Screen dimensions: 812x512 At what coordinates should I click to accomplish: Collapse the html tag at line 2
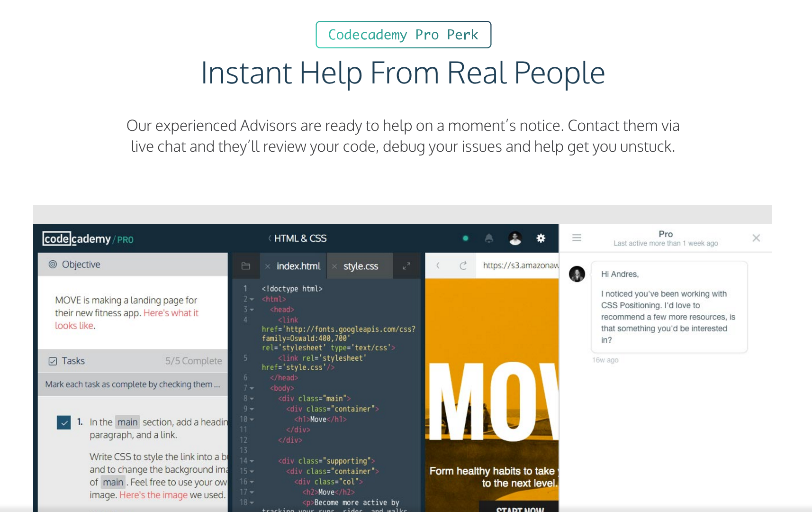click(x=252, y=300)
